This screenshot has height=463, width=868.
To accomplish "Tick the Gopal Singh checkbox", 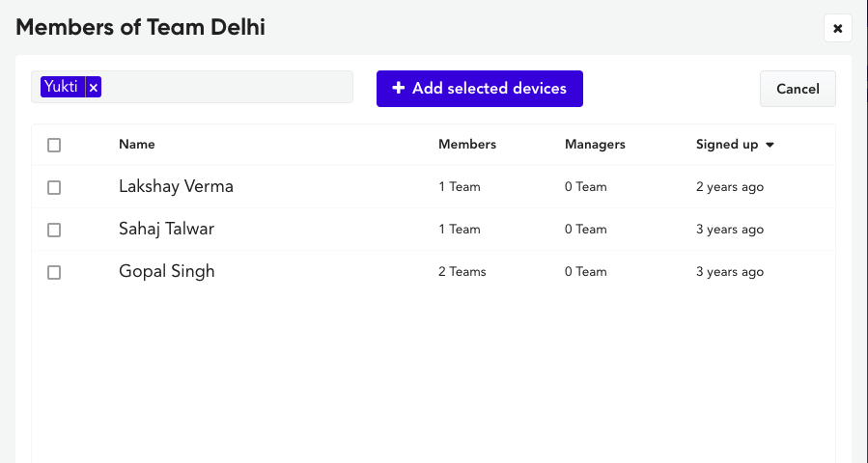I will [54, 272].
